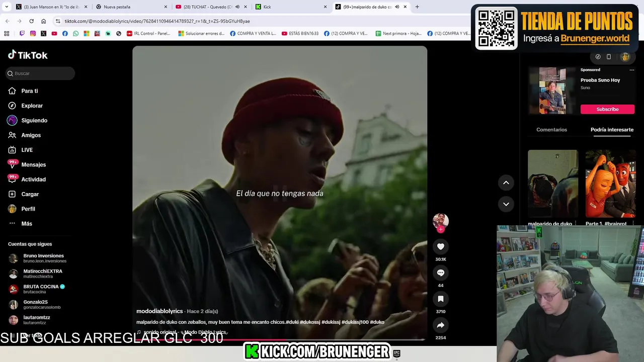
Task: Expand the browser tab search chevron
Action: 7,7
